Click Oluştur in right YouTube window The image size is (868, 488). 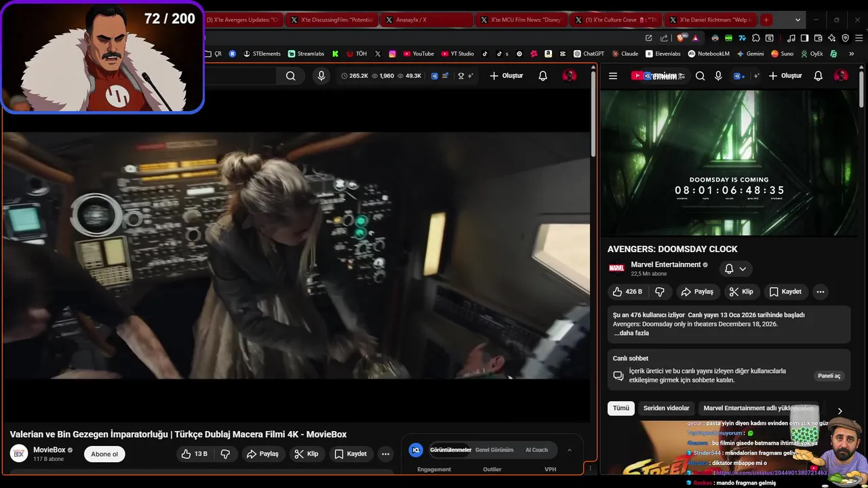click(x=785, y=76)
